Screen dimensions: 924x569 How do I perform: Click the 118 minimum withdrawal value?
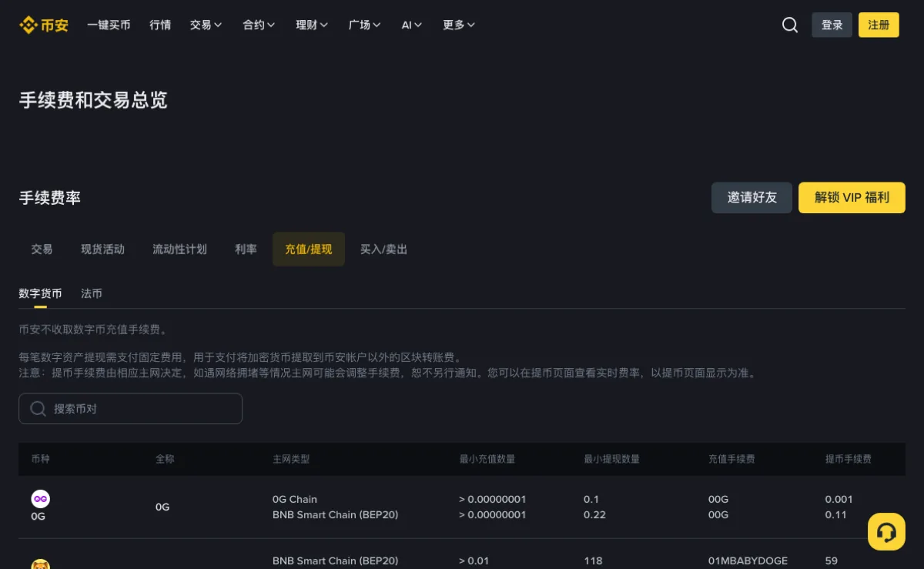point(593,561)
